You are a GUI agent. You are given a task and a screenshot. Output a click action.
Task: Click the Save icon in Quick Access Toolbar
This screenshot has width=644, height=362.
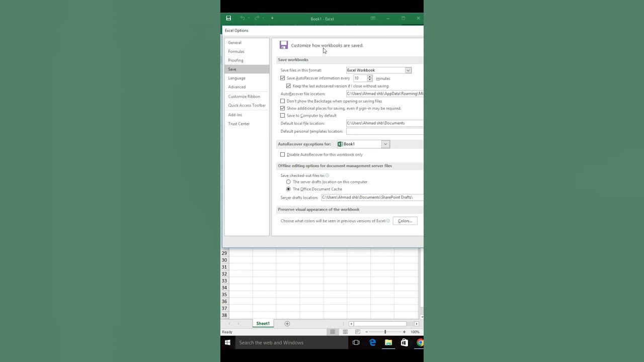pyautogui.click(x=228, y=18)
